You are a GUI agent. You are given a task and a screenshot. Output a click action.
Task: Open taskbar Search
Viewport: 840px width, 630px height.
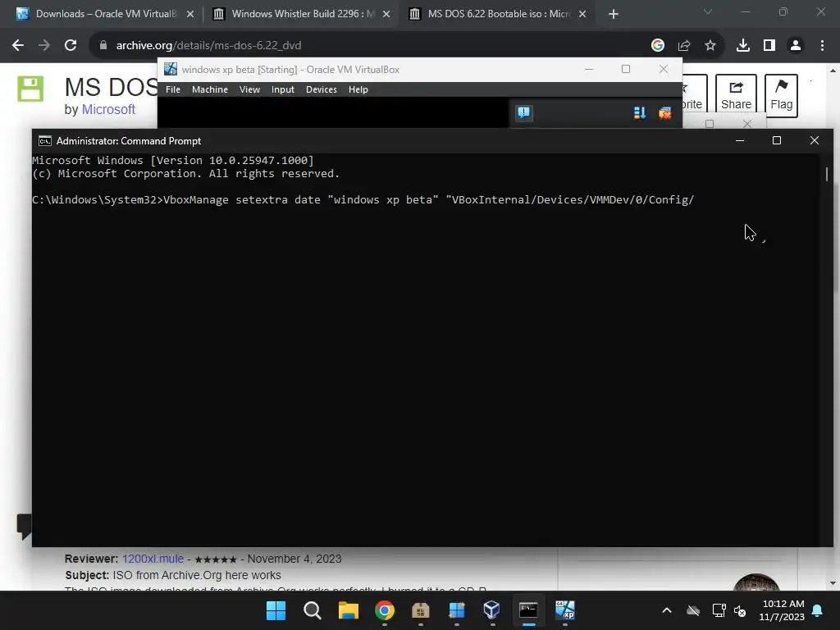coord(313,610)
